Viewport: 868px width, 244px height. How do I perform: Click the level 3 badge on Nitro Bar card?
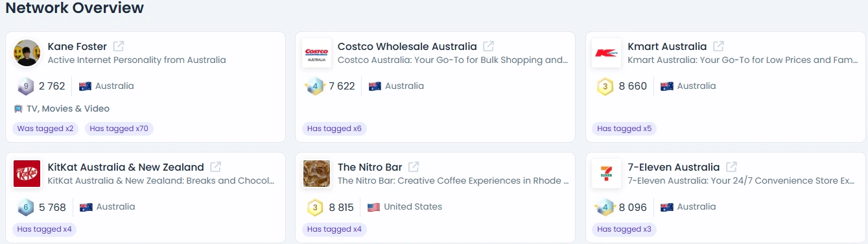pos(315,207)
